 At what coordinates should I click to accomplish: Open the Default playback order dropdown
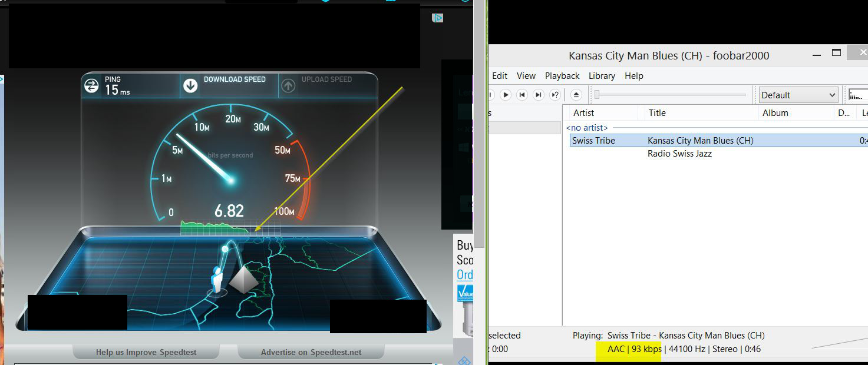pyautogui.click(x=798, y=95)
